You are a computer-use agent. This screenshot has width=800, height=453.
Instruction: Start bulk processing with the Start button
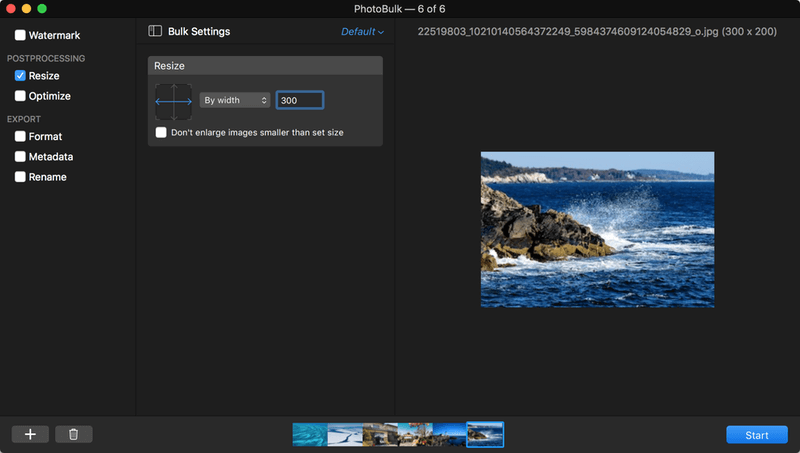tap(757, 435)
